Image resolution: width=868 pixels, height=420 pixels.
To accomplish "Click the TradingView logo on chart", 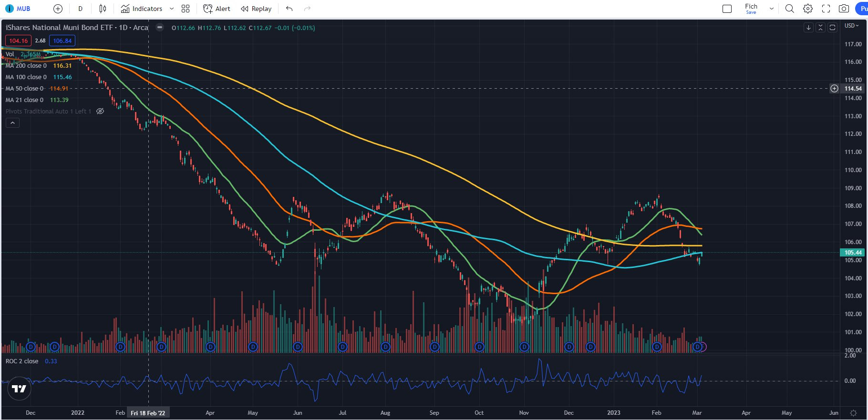I will (19, 389).
